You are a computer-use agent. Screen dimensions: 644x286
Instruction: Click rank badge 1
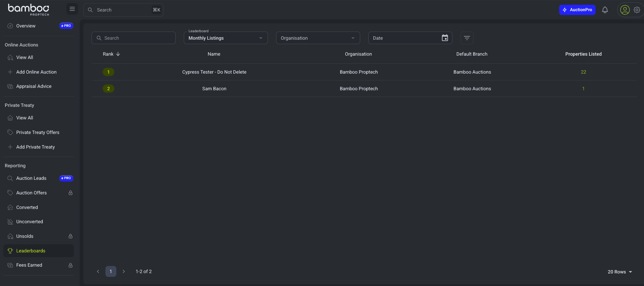coord(109,72)
